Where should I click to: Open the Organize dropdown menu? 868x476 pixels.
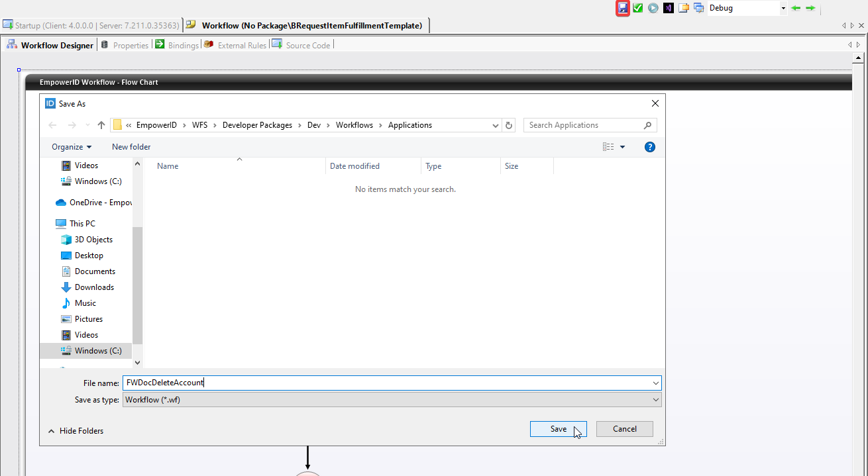coord(70,146)
